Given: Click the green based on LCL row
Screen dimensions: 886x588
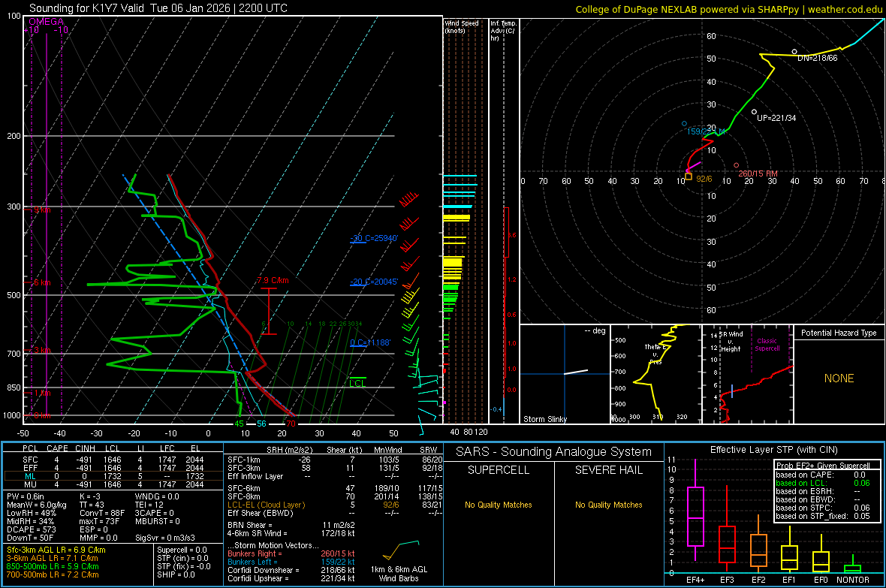Looking at the screenshot, I should 823,483.
